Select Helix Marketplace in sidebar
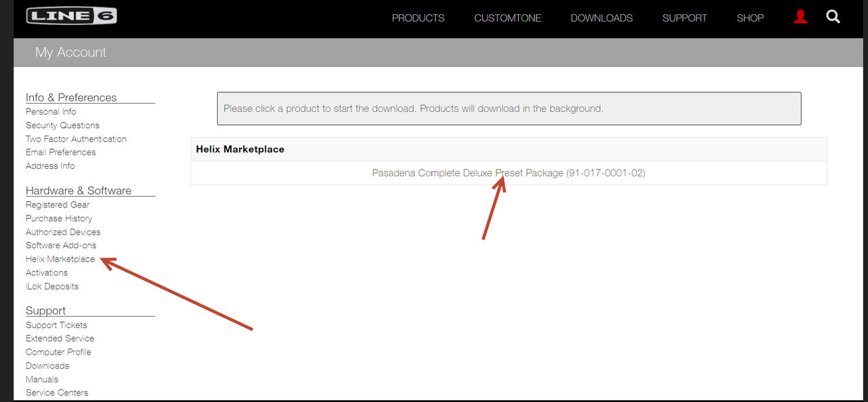Screen dimensions: 868x402 pyautogui.click(x=60, y=259)
